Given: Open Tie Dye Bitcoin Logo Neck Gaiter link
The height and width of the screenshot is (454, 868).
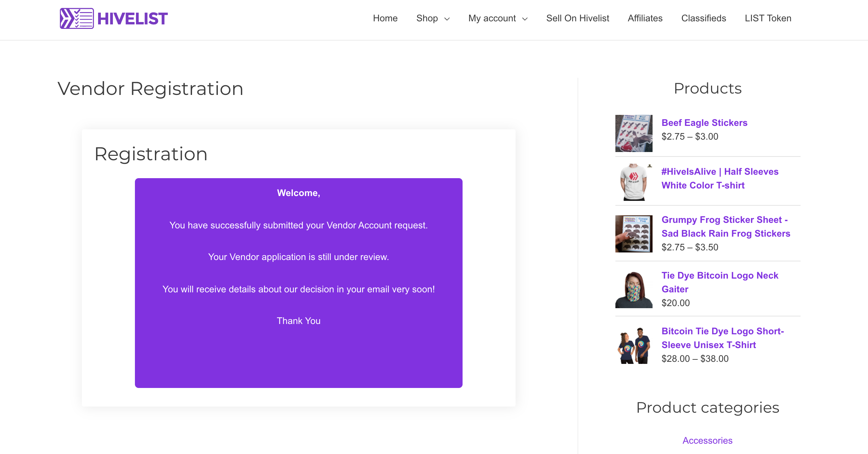Looking at the screenshot, I should coord(720,282).
